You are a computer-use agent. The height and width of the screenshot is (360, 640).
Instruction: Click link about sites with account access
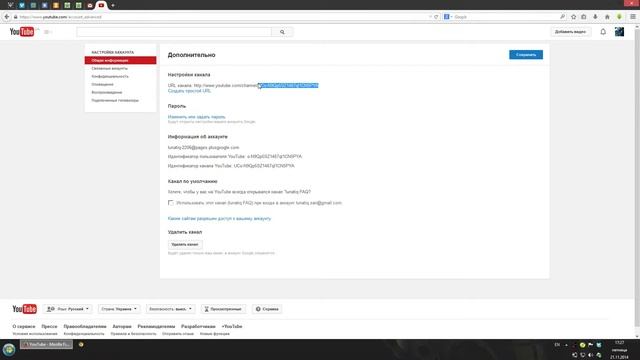coord(219,219)
